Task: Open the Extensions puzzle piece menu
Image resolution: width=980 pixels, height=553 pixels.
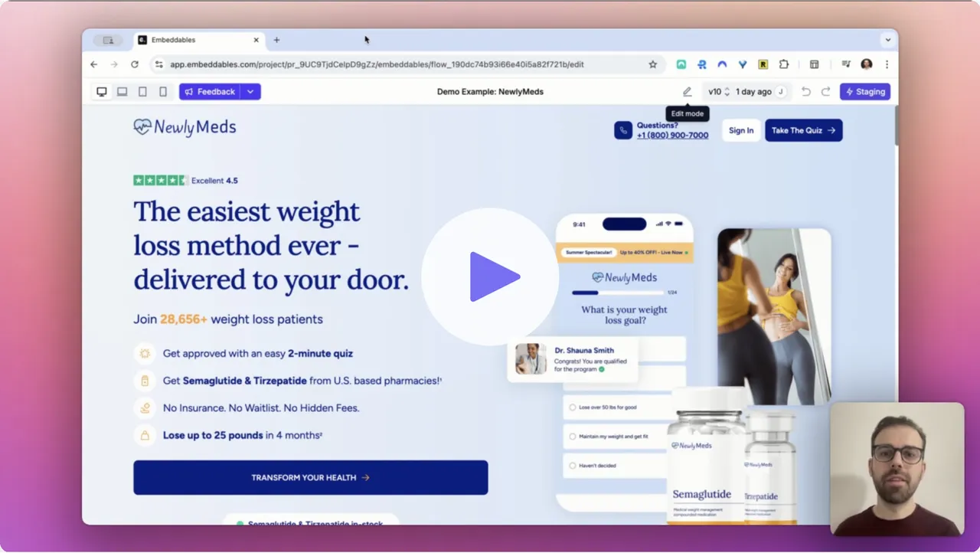Action: 784,64
